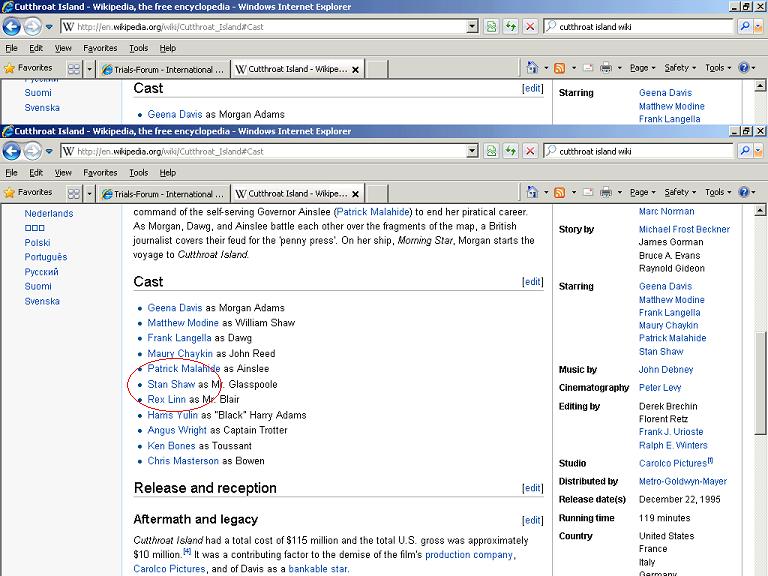Image resolution: width=768 pixels, height=576 pixels.
Task: Click the red Stop icon in the upper window
Action: [530, 26]
